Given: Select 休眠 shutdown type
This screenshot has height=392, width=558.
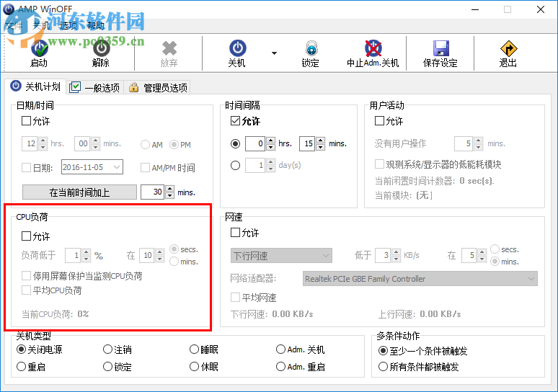Looking at the screenshot, I should click(195, 366).
